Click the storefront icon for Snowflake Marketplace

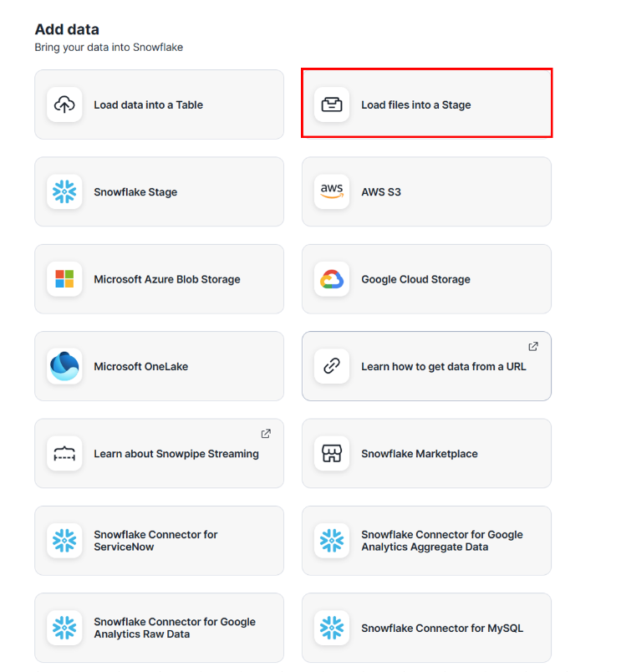click(x=332, y=453)
